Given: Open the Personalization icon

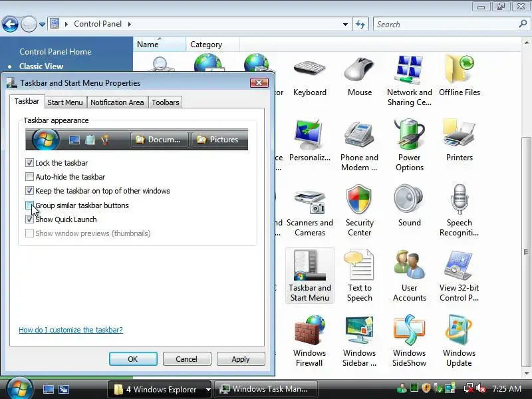Looking at the screenshot, I should (309, 140).
